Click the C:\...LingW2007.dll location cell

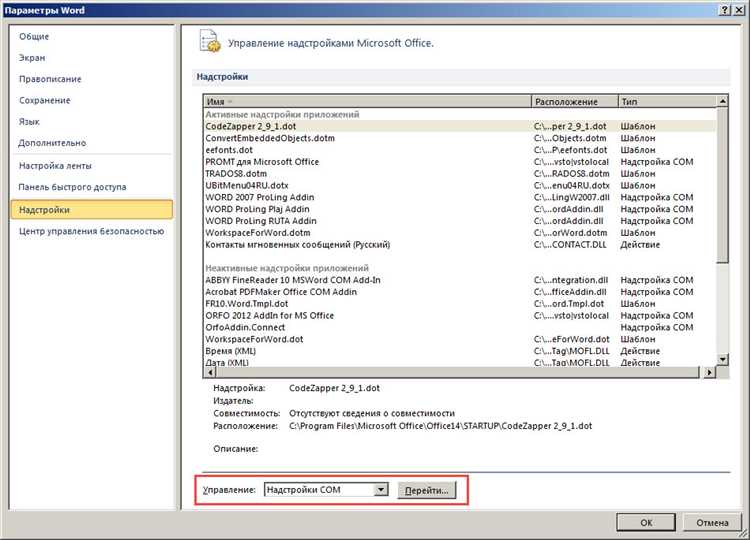(572, 198)
